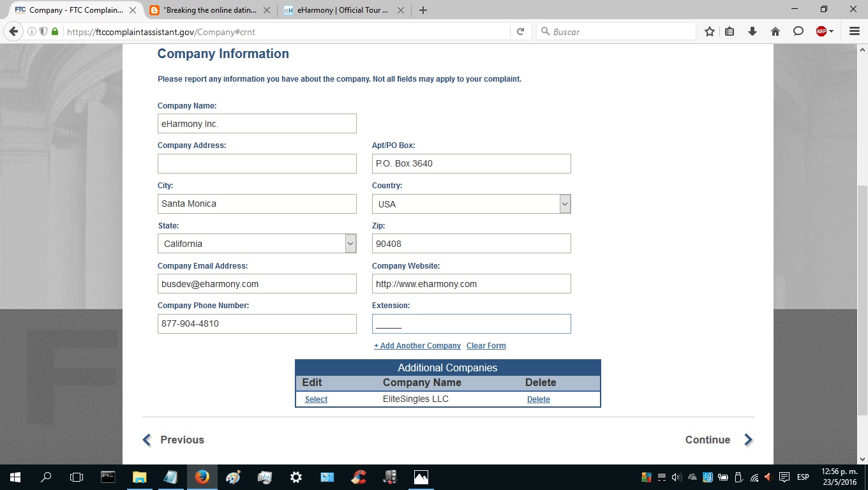Screen dimensions: 868x490
Task: Click the Buscar search box
Action: 616,31
